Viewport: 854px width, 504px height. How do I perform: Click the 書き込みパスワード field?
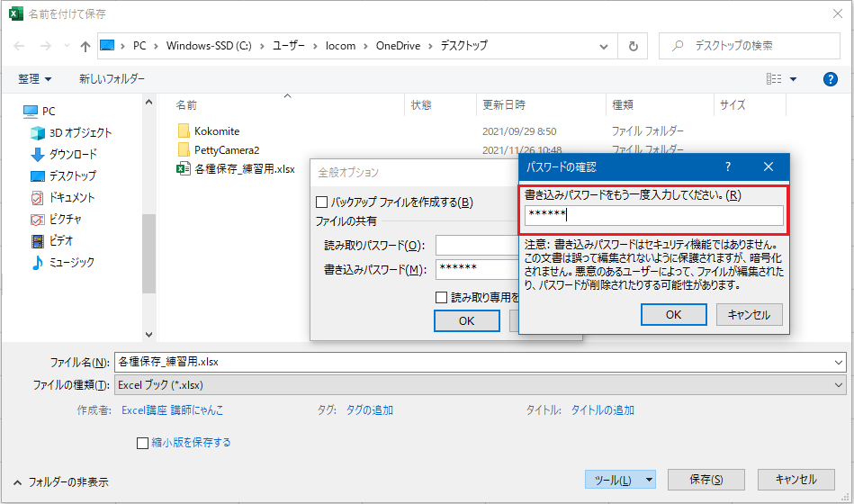(x=477, y=269)
